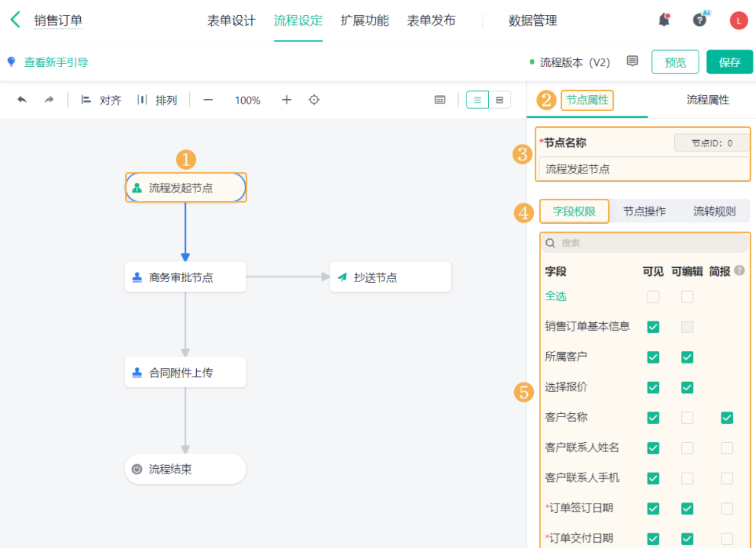Open the AI help question icon
Viewport: 756px width, 548px height.
[x=700, y=19]
